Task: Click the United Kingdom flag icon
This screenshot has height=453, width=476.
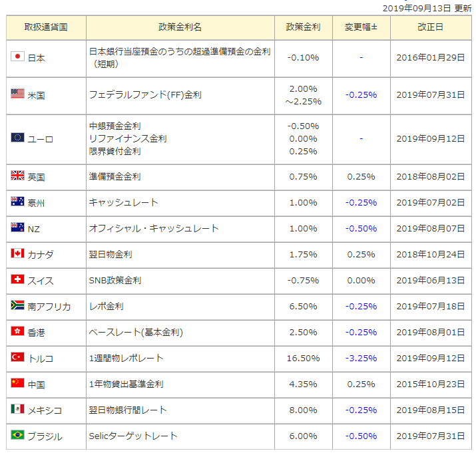Action: tap(17, 176)
